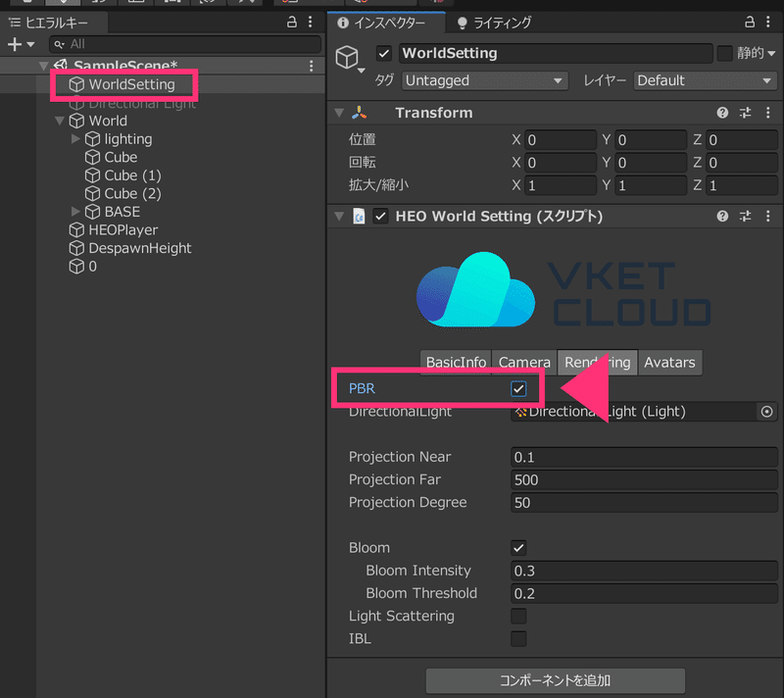Open the Default layer dropdown
This screenshot has width=784, height=698.
tap(705, 80)
